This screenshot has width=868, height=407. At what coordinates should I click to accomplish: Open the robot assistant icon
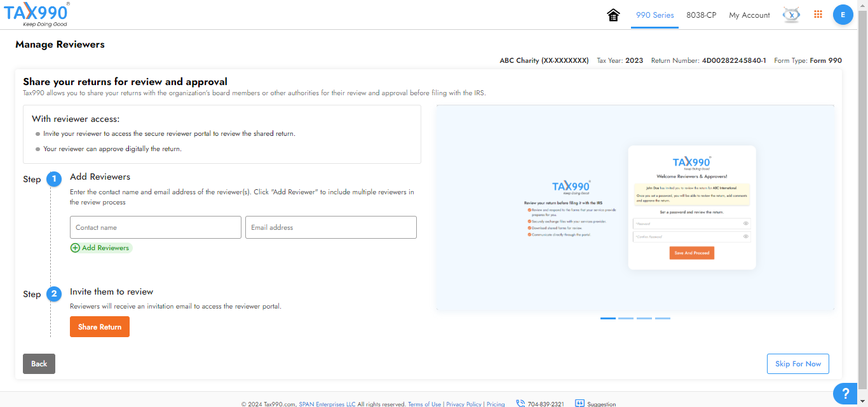791,15
